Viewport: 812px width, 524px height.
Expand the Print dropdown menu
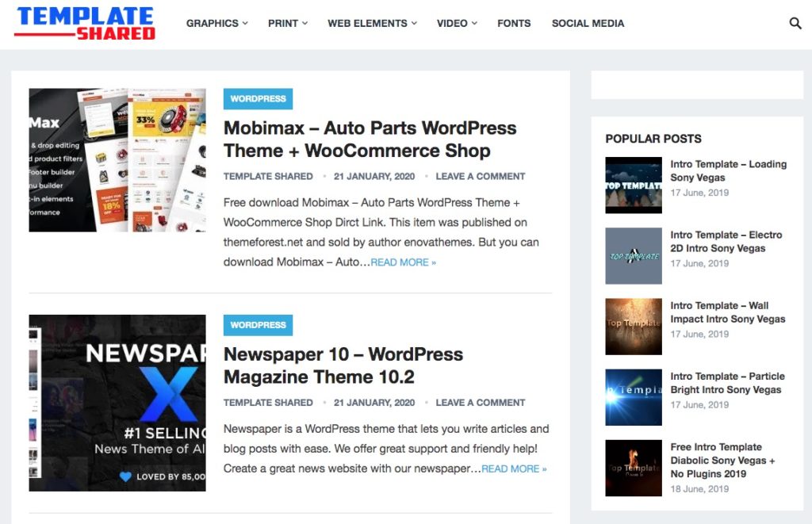287,24
